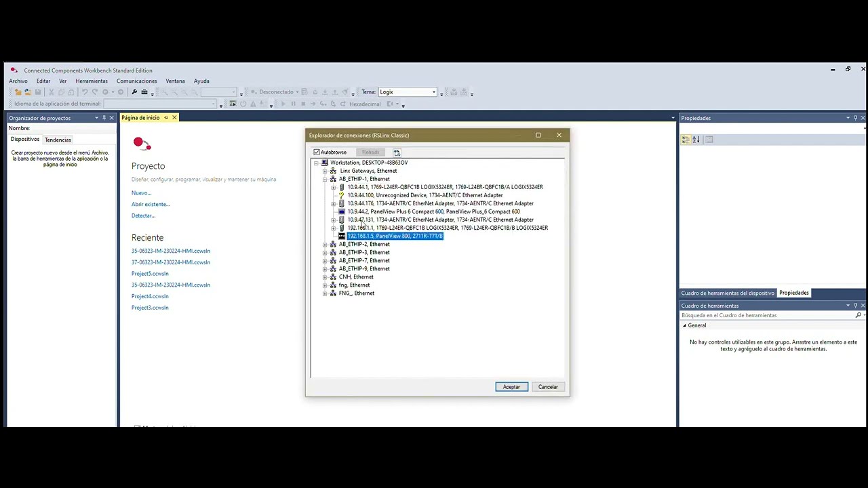Select 192.168.1.5, PanelView 800 device row
Viewport: 868px width, 488px height.
[x=395, y=236]
